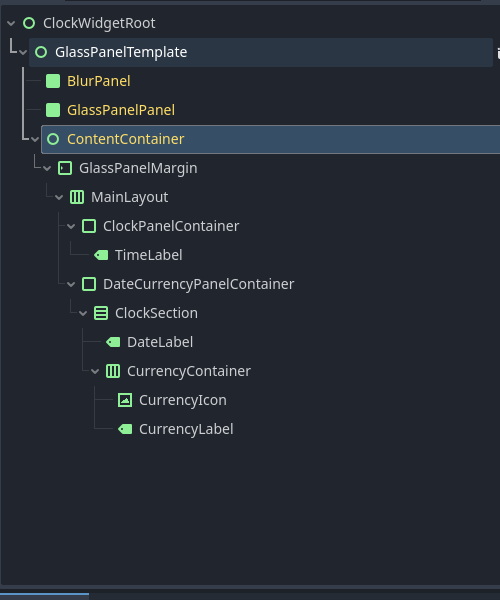Screen dimensions: 500x600
Task: Select the MainLayout node name
Action: pos(129,197)
